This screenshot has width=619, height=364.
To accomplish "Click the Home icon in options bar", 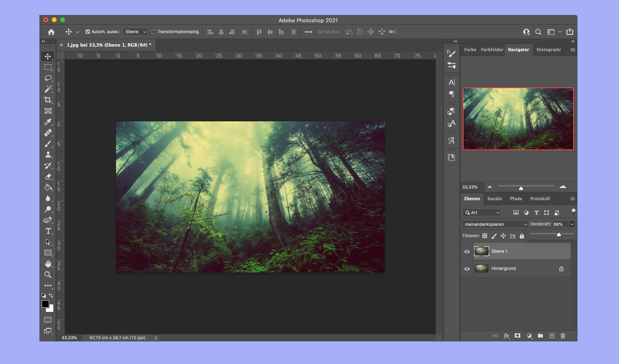I will 51,32.
